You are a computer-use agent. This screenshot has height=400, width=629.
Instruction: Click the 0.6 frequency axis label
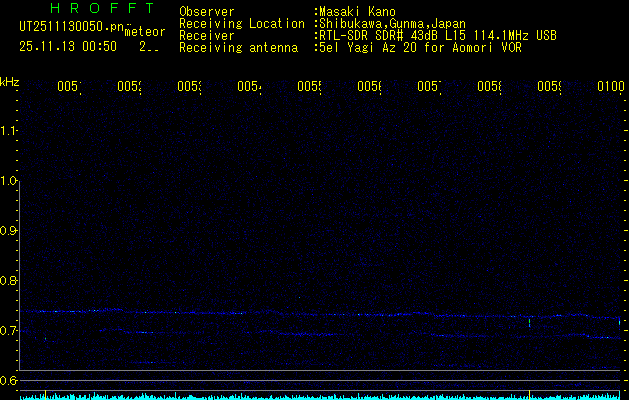[x=9, y=381]
